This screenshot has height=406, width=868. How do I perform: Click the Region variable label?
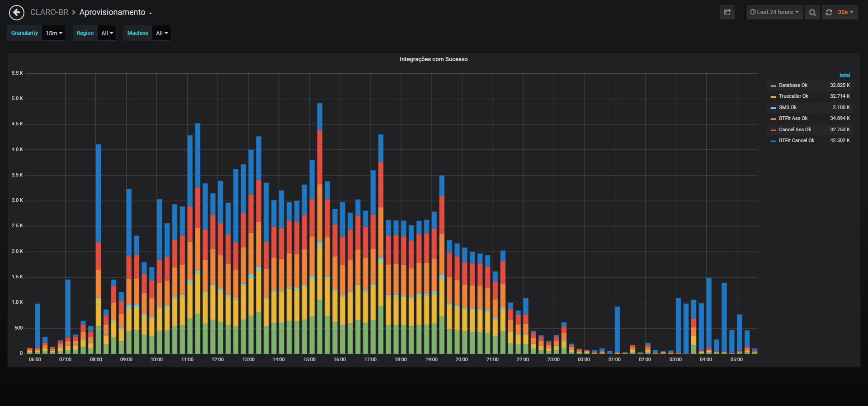85,33
